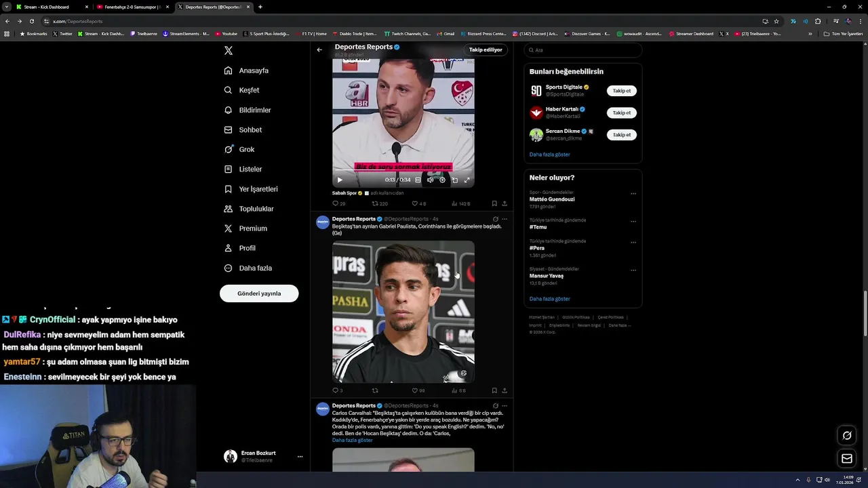
Task: Open more options for Mattéo Guendouzi trend
Action: [633, 194]
